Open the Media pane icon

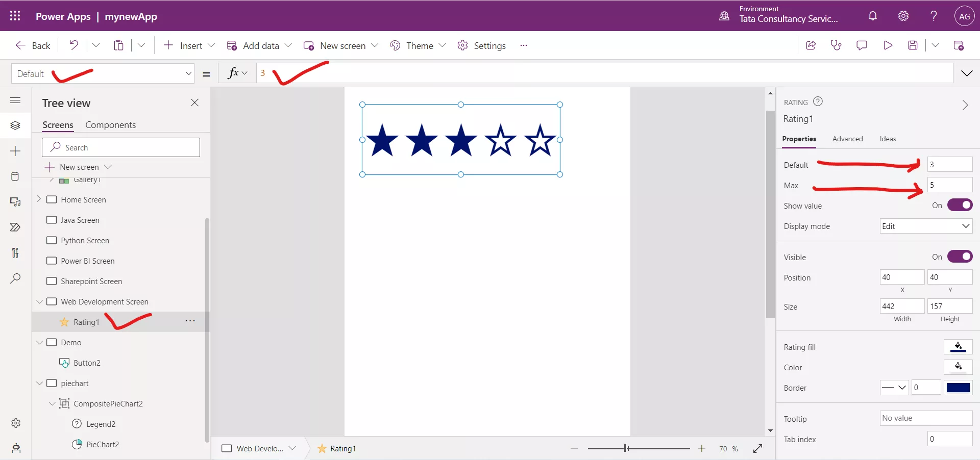pos(15,202)
